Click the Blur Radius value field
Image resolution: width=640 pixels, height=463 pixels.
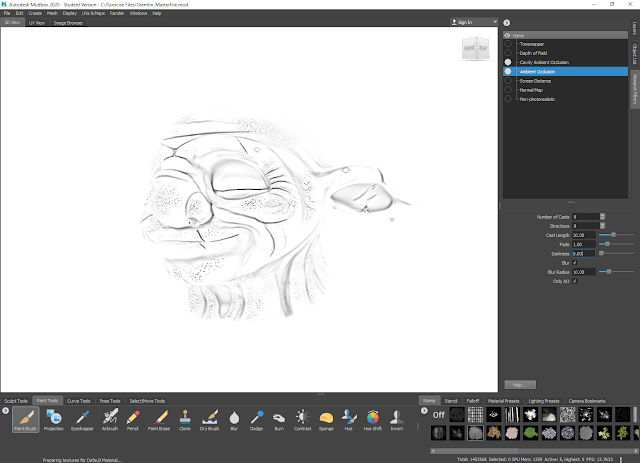(x=584, y=272)
